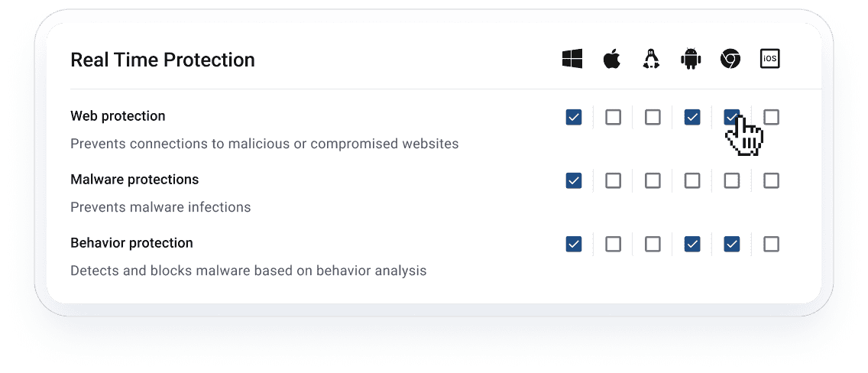
Task: Enable Malware protections for iOS
Action: pyautogui.click(x=772, y=181)
